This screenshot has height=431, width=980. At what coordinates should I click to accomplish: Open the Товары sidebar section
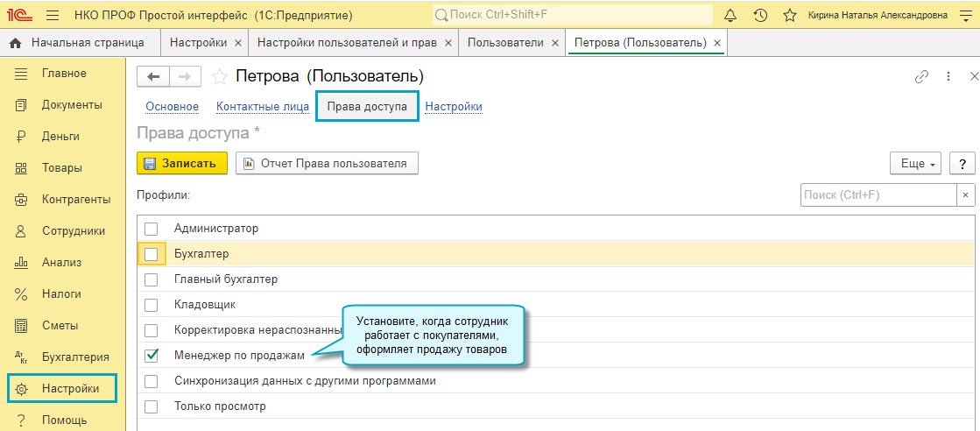tap(61, 167)
